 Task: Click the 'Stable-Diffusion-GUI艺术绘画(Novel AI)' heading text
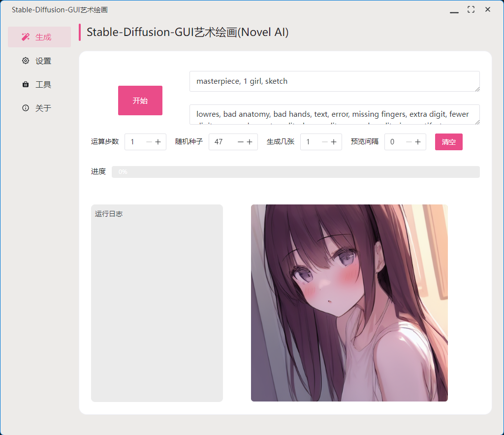tap(188, 32)
